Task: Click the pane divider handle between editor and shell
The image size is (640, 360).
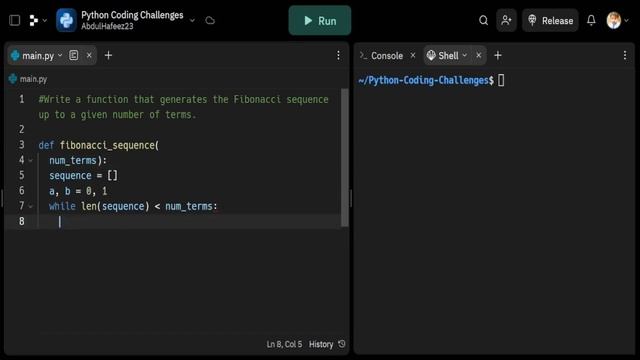Action: 351,198
